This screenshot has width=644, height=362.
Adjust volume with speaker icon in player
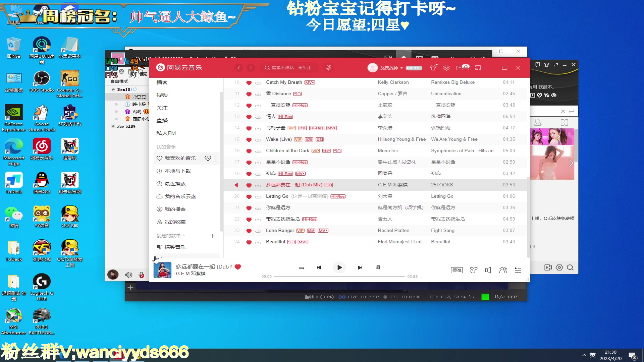(488, 270)
